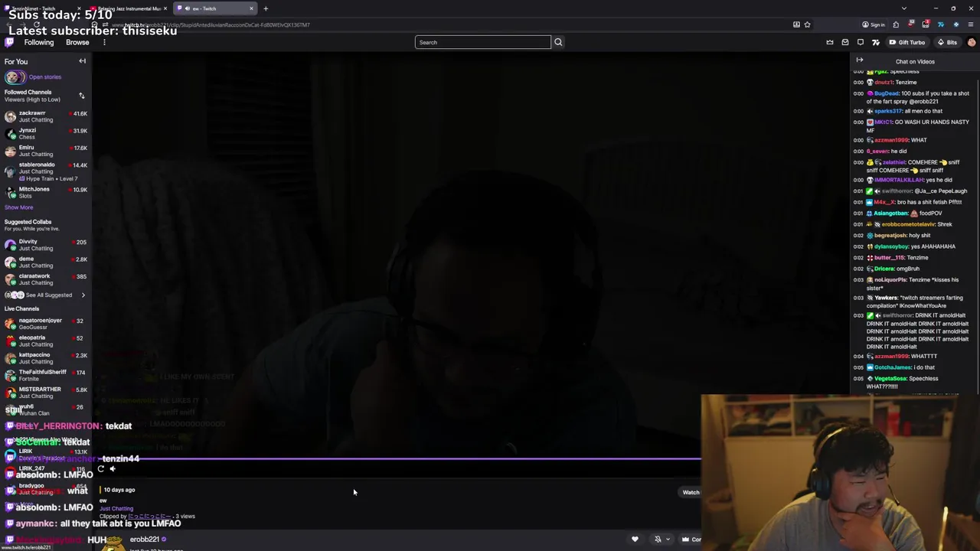Open Divvity suggested channel

click(x=46, y=245)
